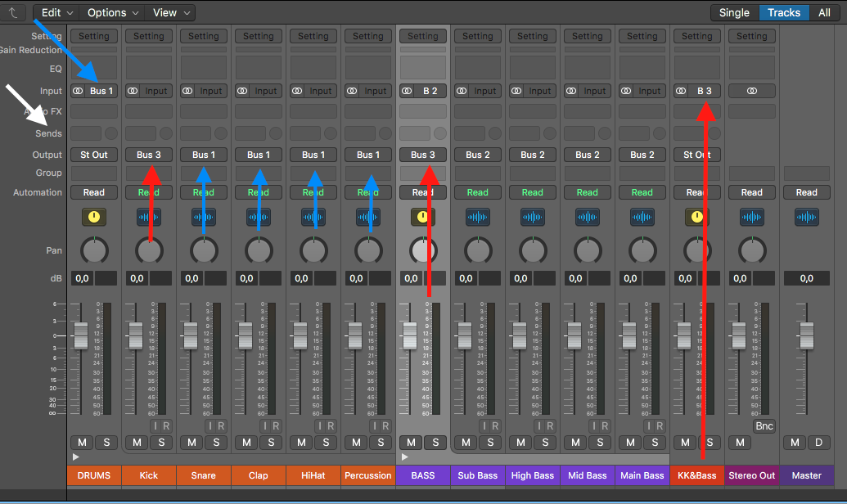Click the stereo link icon on Stereo Out

pyautogui.click(x=751, y=91)
